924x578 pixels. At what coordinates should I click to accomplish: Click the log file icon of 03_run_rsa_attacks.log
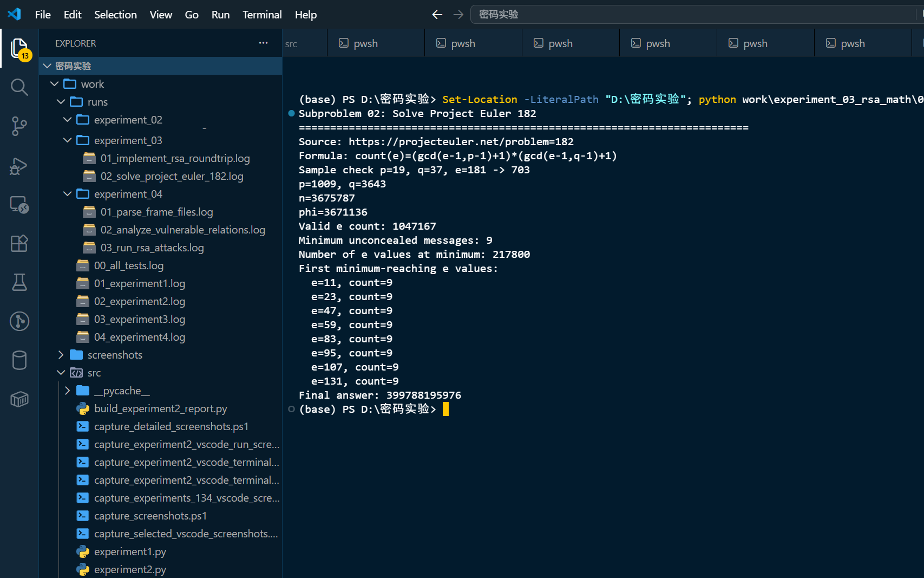pyautogui.click(x=89, y=248)
